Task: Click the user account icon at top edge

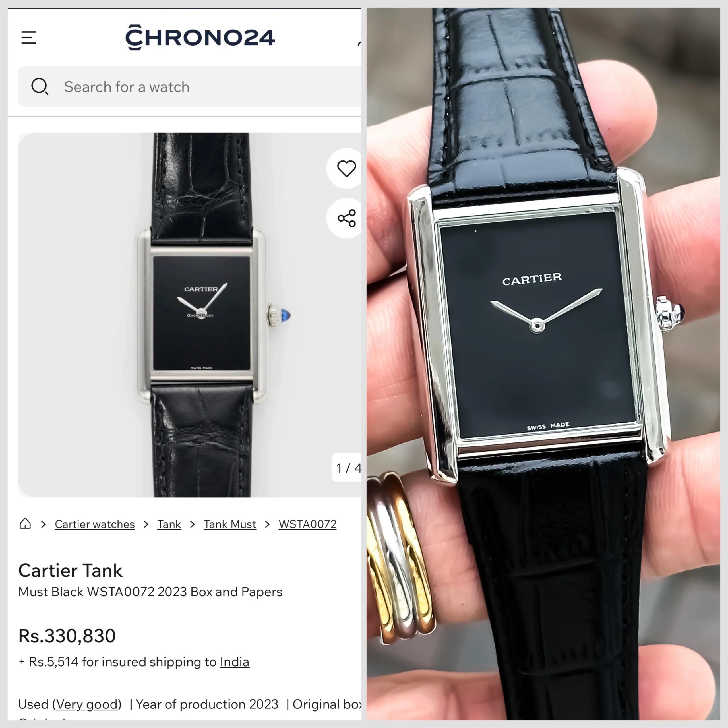Action: [359, 39]
